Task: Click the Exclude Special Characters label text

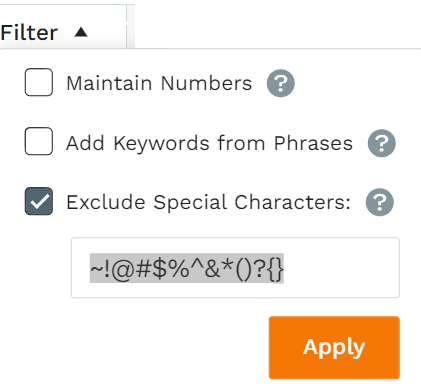Action: coord(208,202)
